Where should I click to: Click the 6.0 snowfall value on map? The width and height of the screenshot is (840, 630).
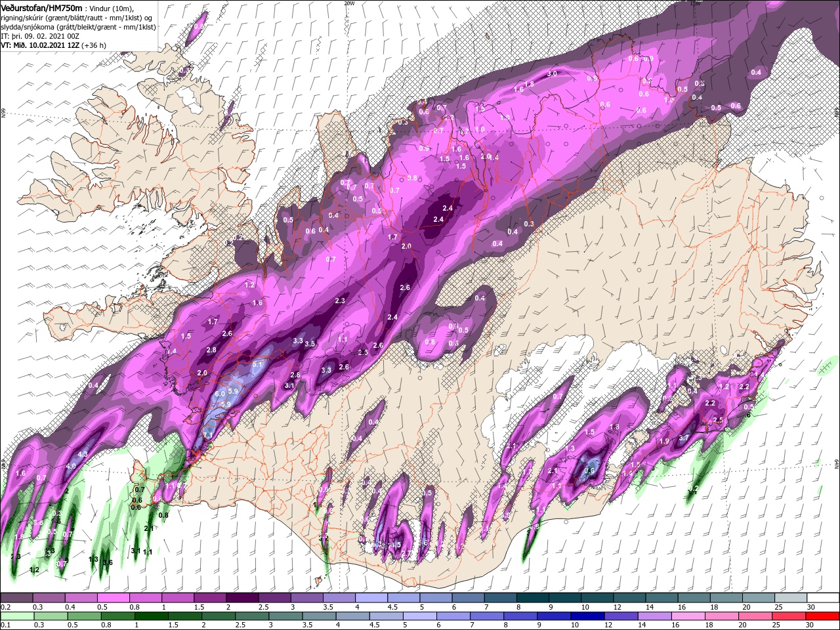click(x=220, y=394)
